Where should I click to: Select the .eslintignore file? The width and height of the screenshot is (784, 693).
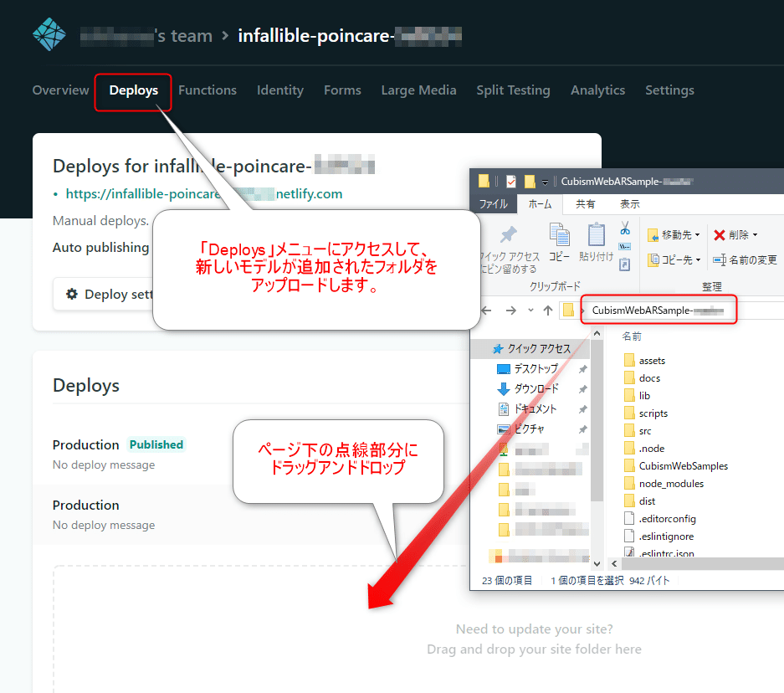tap(659, 536)
